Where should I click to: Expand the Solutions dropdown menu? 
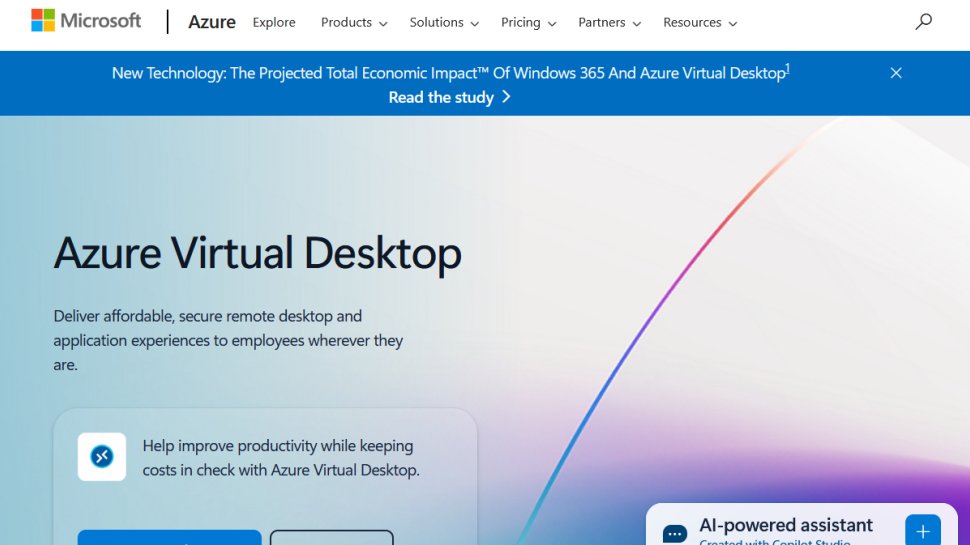444,22
